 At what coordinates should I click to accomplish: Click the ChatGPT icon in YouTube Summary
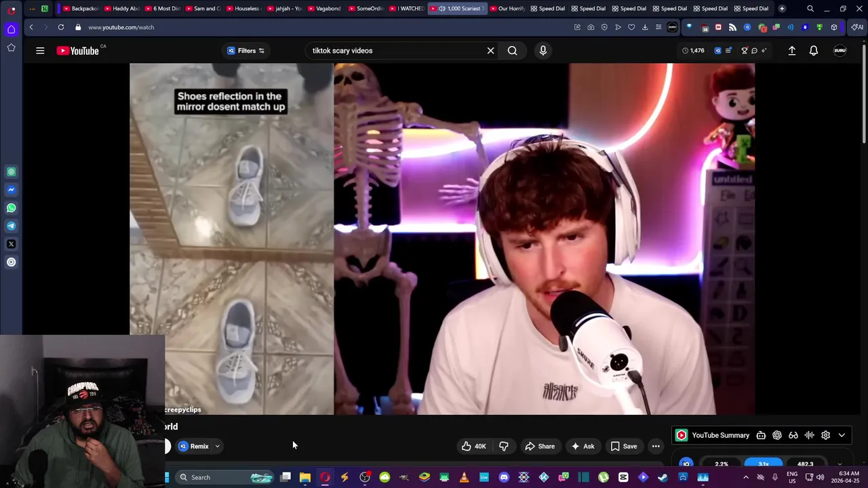[x=777, y=435]
